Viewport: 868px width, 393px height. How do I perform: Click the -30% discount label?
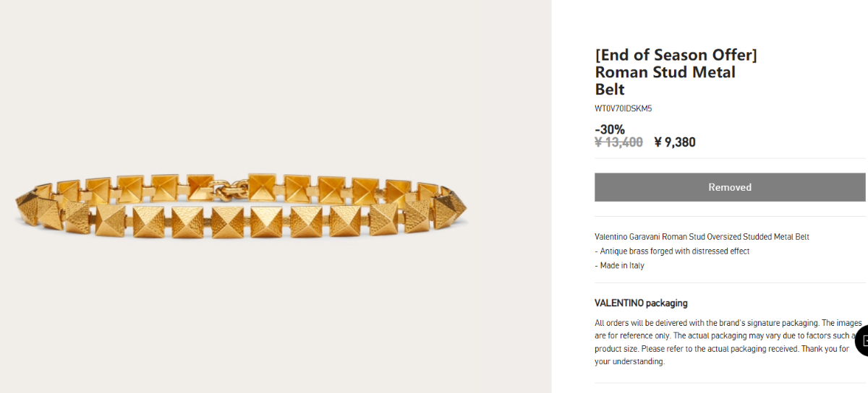click(610, 129)
